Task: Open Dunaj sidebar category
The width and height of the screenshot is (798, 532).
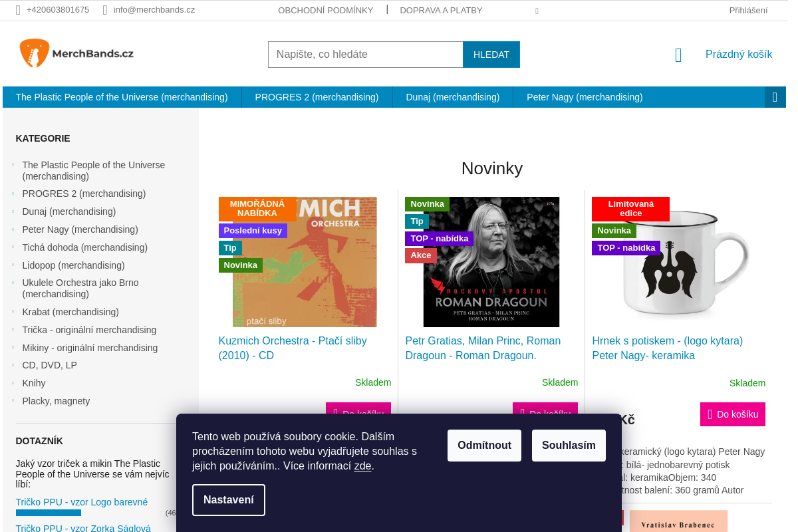Action: point(68,211)
